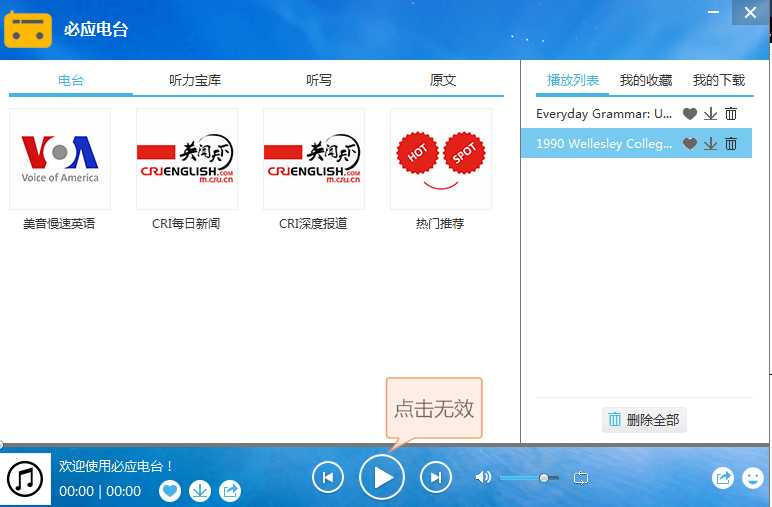The width and height of the screenshot is (772, 507).
Task: Select 1990 Wellesley College playlist item
Action: [604, 143]
